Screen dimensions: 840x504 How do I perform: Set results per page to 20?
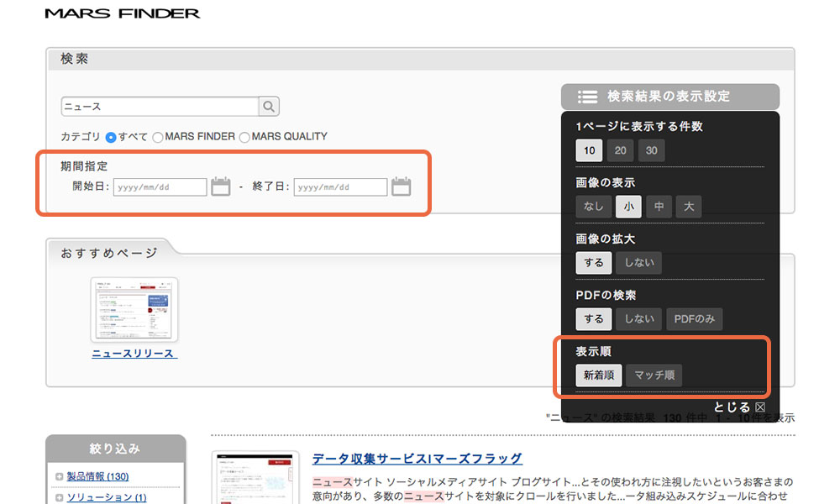621,150
